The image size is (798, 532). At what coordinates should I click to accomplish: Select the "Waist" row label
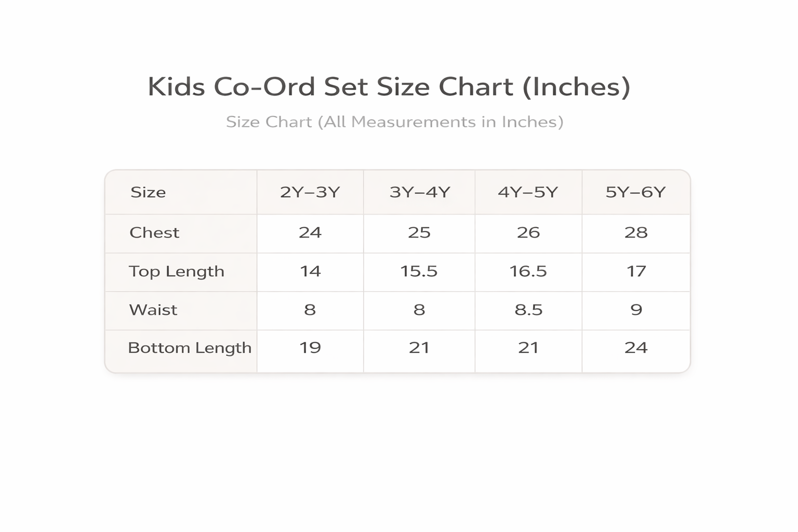[153, 310]
